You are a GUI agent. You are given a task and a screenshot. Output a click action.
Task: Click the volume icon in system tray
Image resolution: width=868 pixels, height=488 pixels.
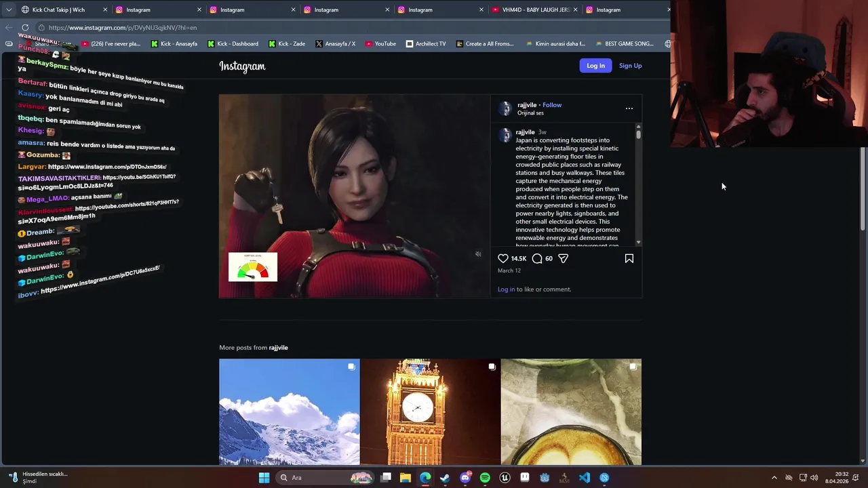(x=814, y=478)
